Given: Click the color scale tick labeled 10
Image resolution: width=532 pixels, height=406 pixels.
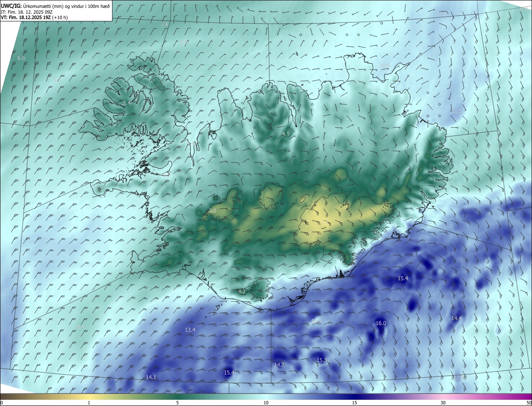Looking at the screenshot, I should tap(266, 403).
